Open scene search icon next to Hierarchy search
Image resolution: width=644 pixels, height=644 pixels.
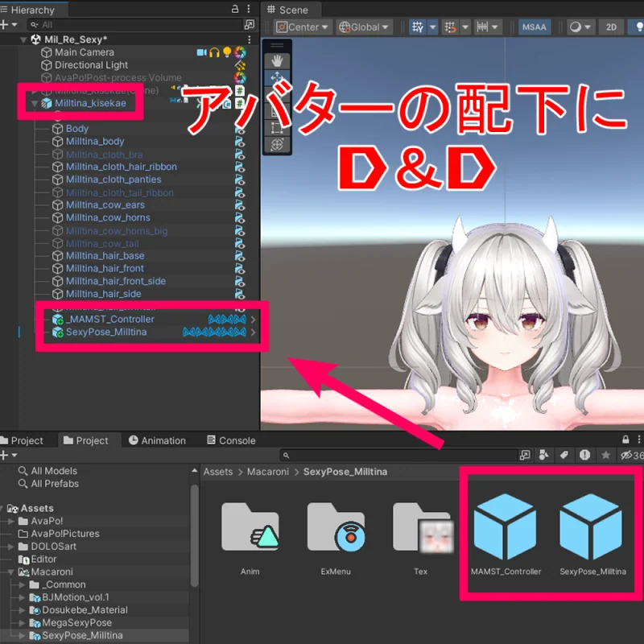click(x=250, y=25)
